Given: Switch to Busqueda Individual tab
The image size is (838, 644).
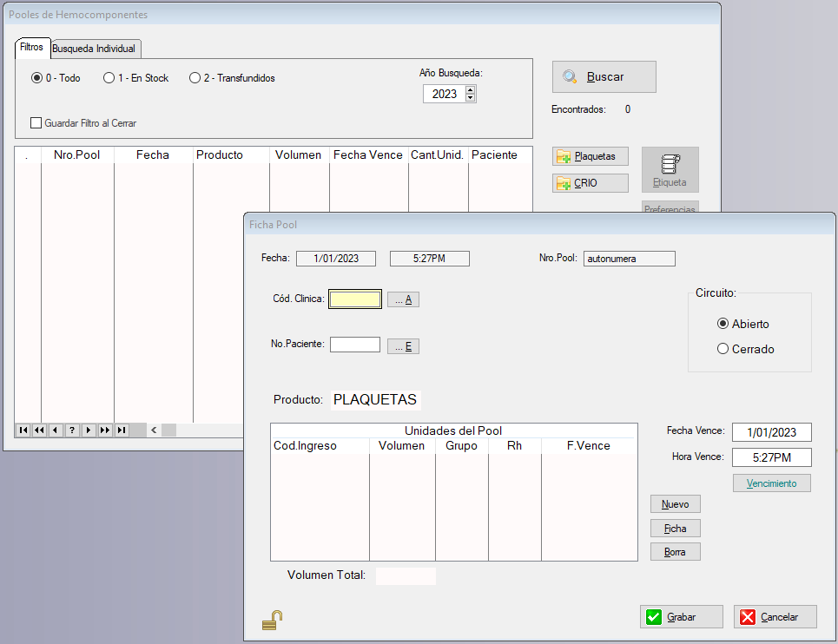Looking at the screenshot, I should (94, 49).
